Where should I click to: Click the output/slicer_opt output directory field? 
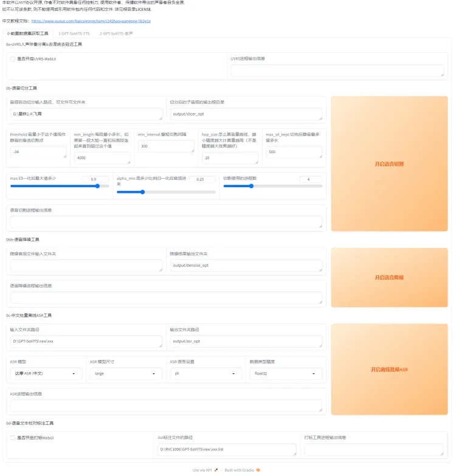point(246,114)
